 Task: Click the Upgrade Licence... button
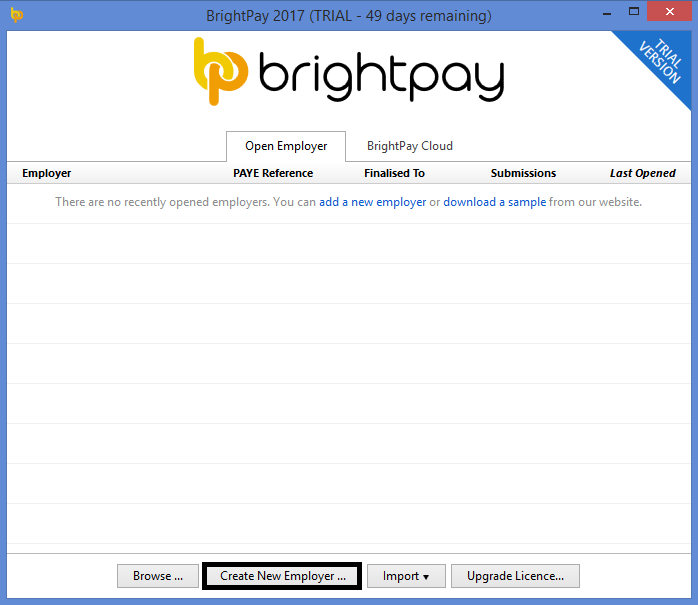point(515,576)
